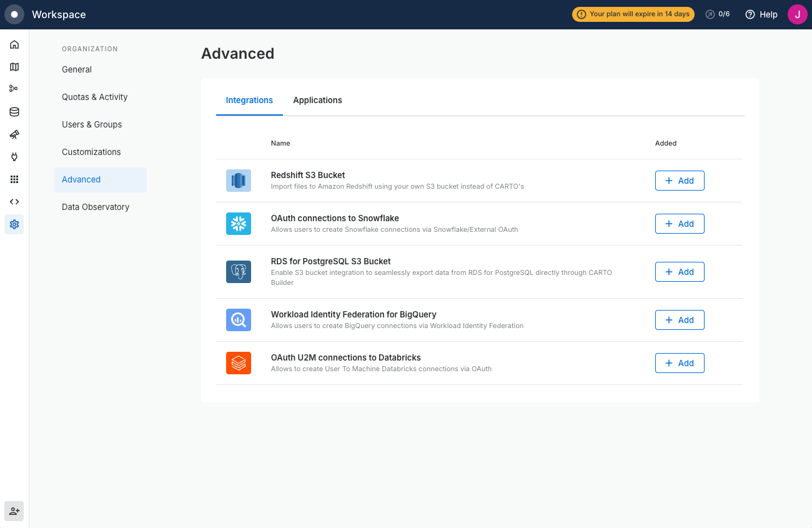Open Users & Groups settings
This screenshot has width=812, height=528.
click(x=92, y=124)
